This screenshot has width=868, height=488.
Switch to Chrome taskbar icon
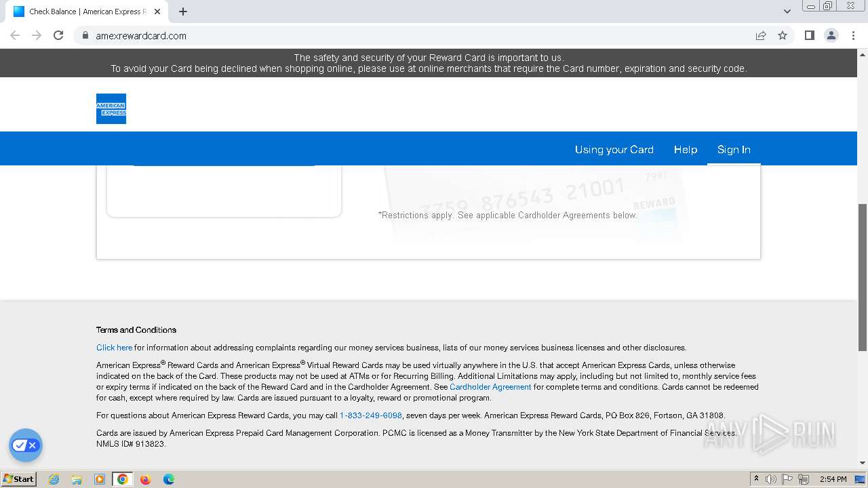tap(123, 479)
